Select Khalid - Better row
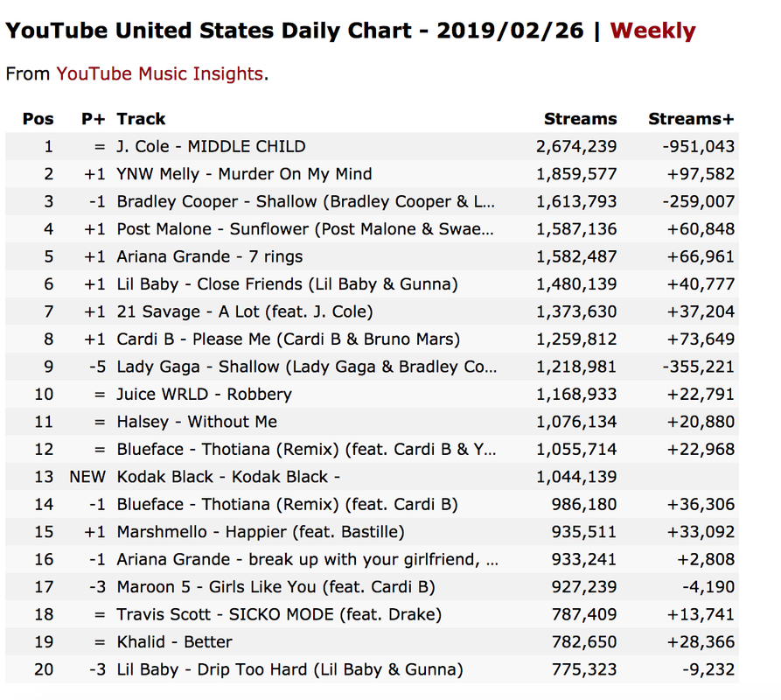The width and height of the screenshot is (781, 700). pyautogui.click(x=372, y=641)
